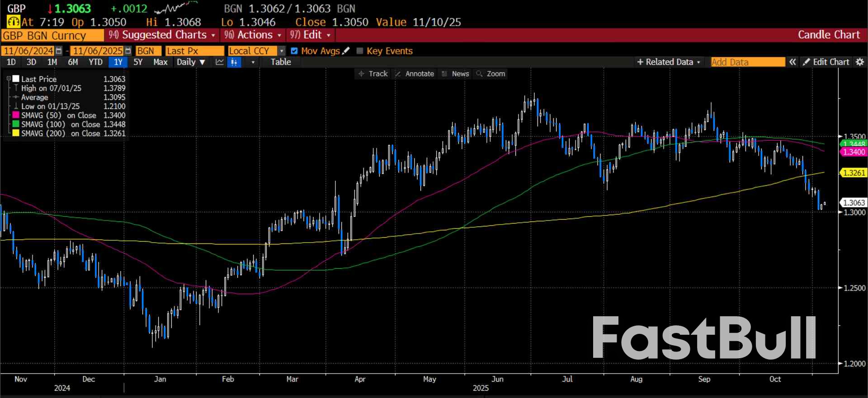Click the GBP BGN Curncy security field
This screenshot has height=398, width=868.
click(52, 35)
